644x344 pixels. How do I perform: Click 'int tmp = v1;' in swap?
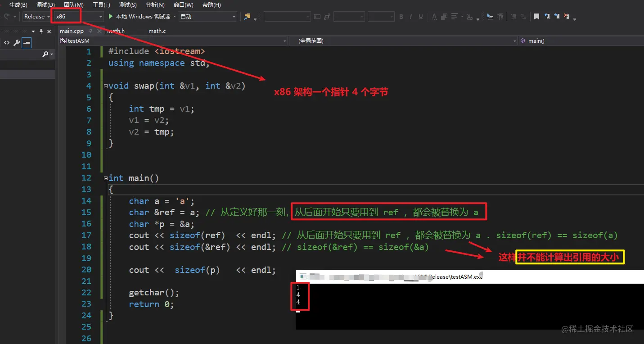coord(162,109)
